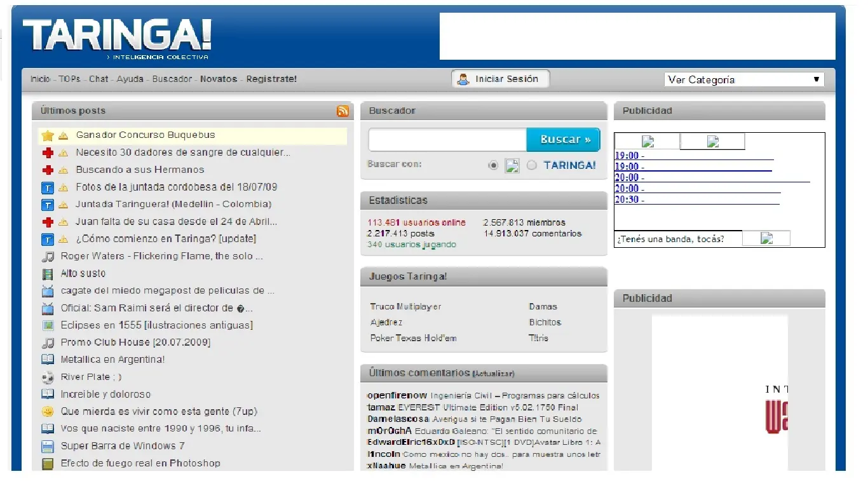Click the Taringa! logo

[x=117, y=38]
